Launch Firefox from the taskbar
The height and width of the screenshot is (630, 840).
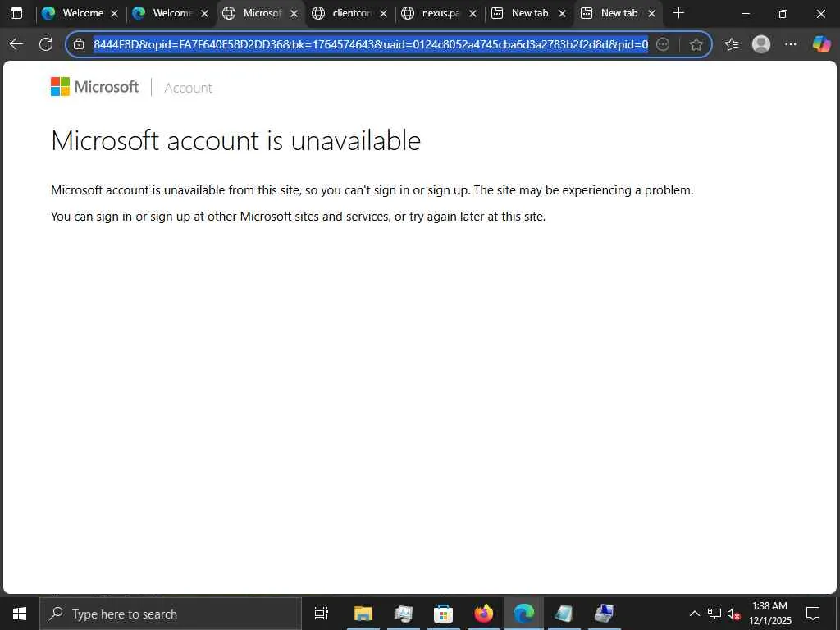point(483,614)
